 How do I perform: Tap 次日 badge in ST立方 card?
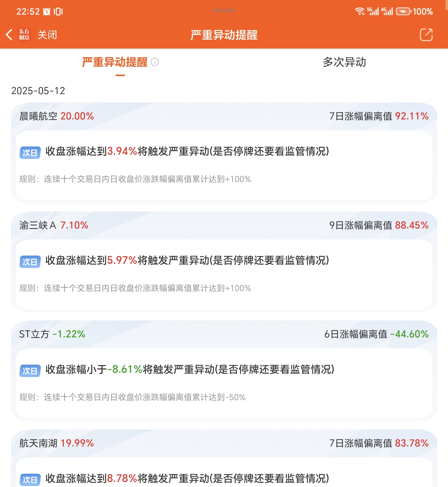point(30,371)
